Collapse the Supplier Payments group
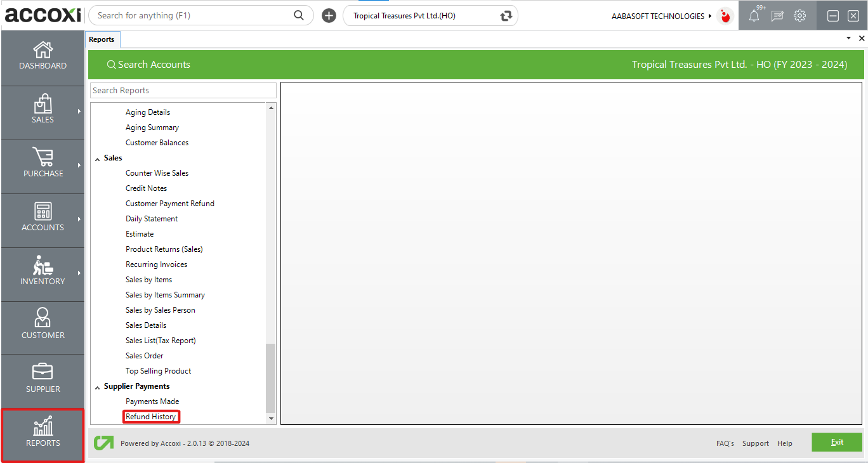Image resolution: width=868 pixels, height=463 pixels. 98,387
